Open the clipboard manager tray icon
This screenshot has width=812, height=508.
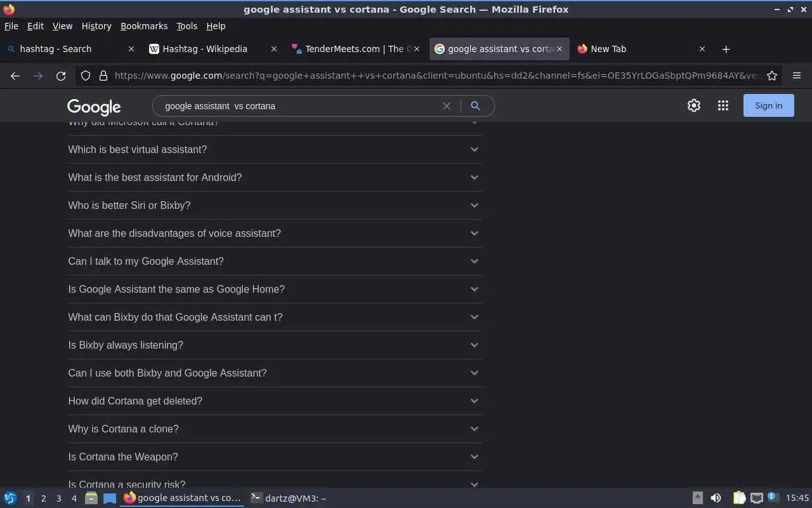click(739, 498)
